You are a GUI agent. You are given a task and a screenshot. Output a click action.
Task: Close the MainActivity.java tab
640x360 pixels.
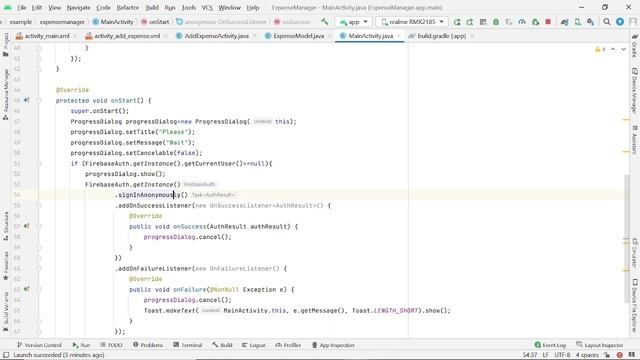coord(399,36)
